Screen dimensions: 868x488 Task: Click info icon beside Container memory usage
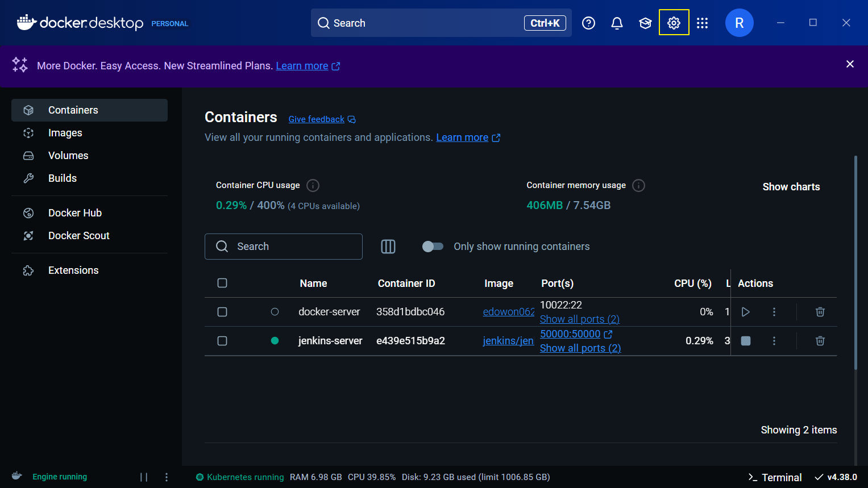(638, 185)
